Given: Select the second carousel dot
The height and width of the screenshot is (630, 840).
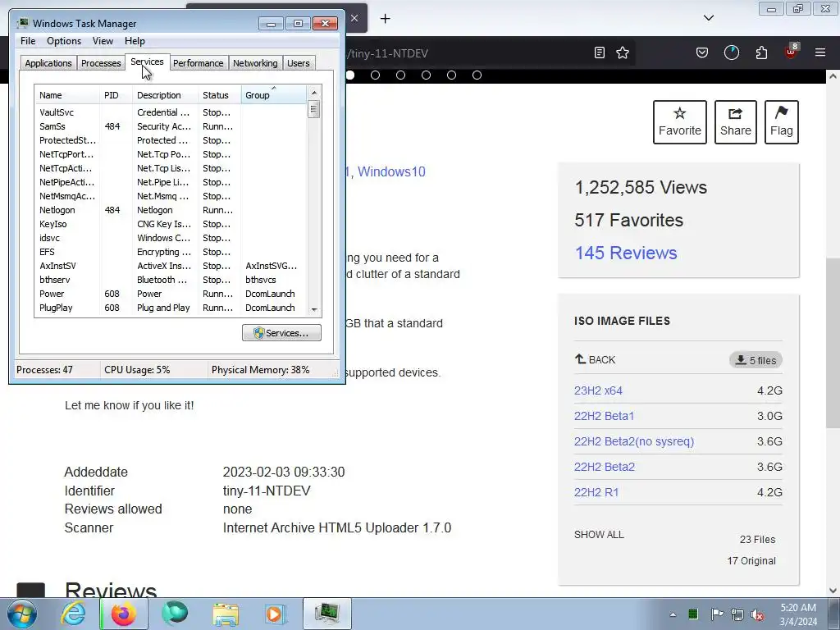Looking at the screenshot, I should coord(375,75).
